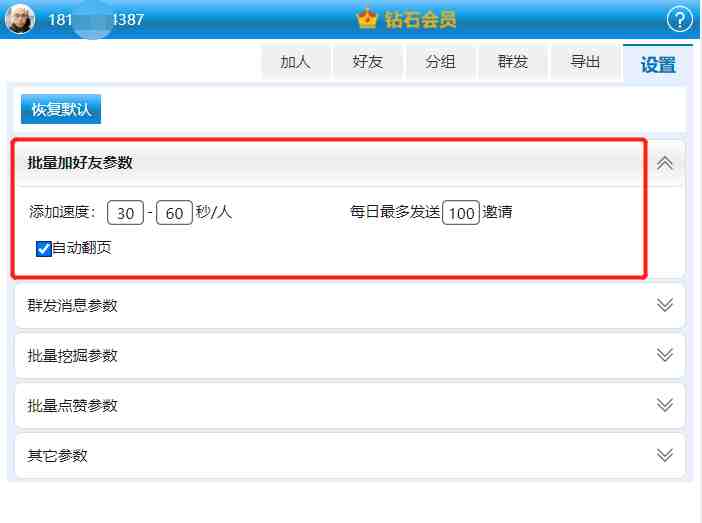The width and height of the screenshot is (702, 523).
Task: Expand 批量挖掘参数 section chevron
Action: click(665, 355)
